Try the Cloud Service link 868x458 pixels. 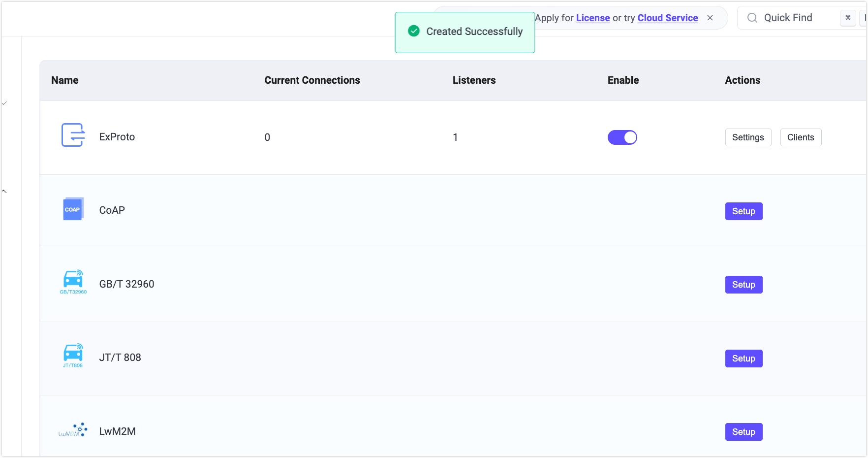point(667,18)
